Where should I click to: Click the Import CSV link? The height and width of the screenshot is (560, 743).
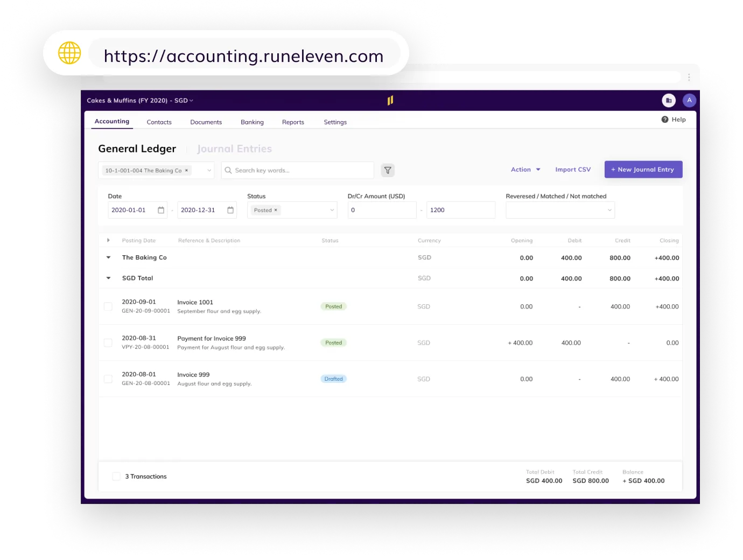(x=573, y=169)
